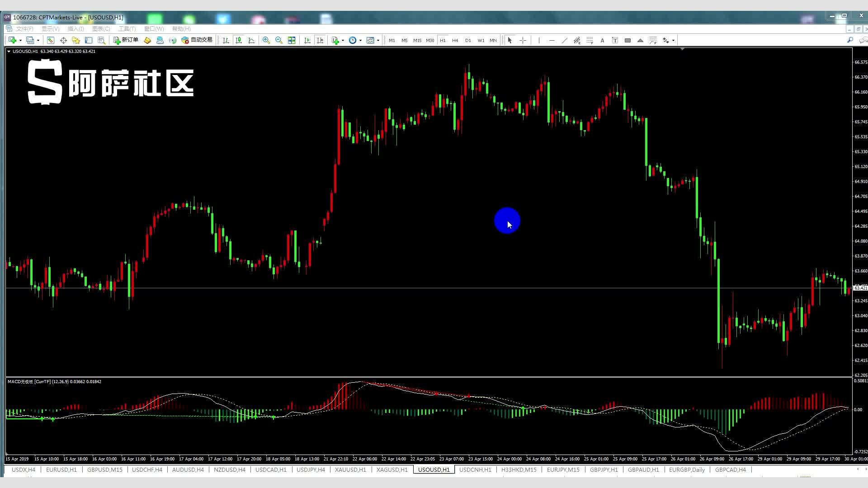Image resolution: width=868 pixels, height=488 pixels.
Task: Open the search magnifier icon
Action: (850, 40)
